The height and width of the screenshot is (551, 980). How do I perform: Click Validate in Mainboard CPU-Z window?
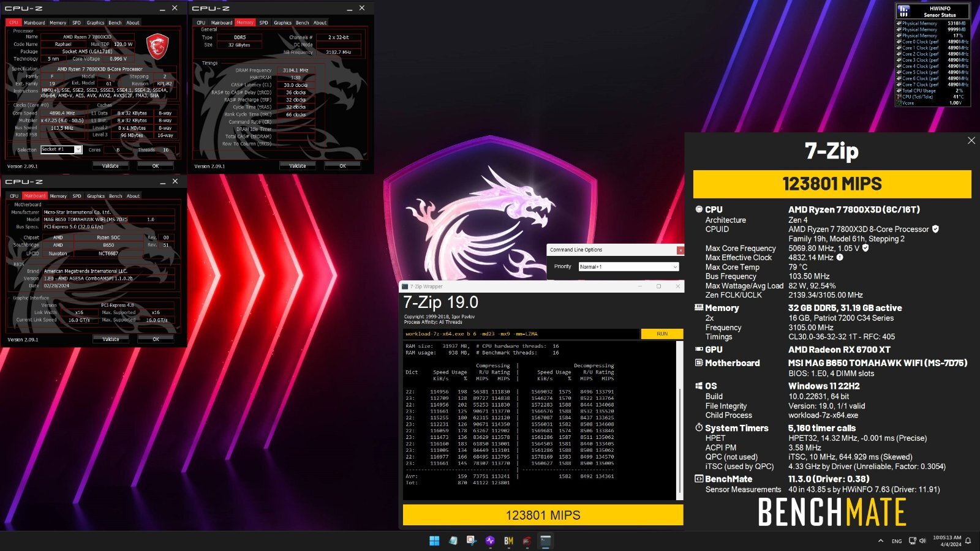coord(111,339)
